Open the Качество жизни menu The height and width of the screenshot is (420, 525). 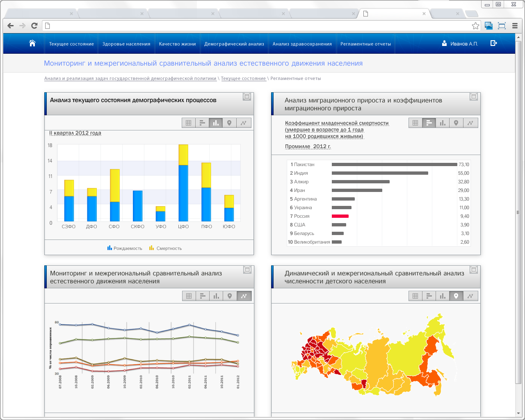click(x=177, y=44)
